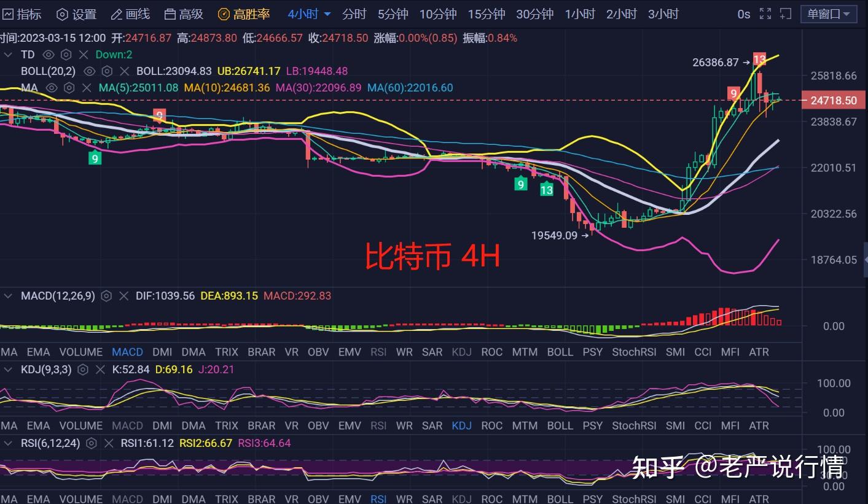868x504 pixels.
Task: Open the 单窗口 window layout dropdown
Action: (x=828, y=13)
